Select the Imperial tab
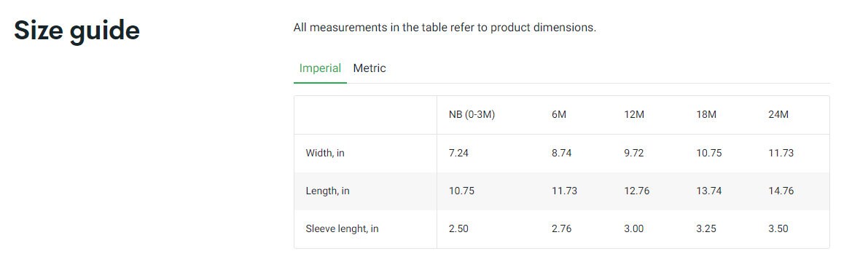The image size is (868, 275). coord(320,68)
